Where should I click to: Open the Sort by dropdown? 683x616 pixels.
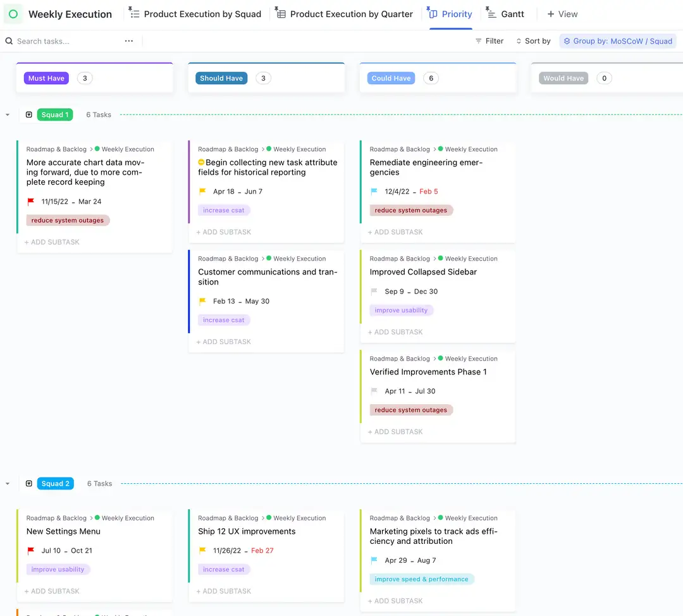tap(533, 41)
